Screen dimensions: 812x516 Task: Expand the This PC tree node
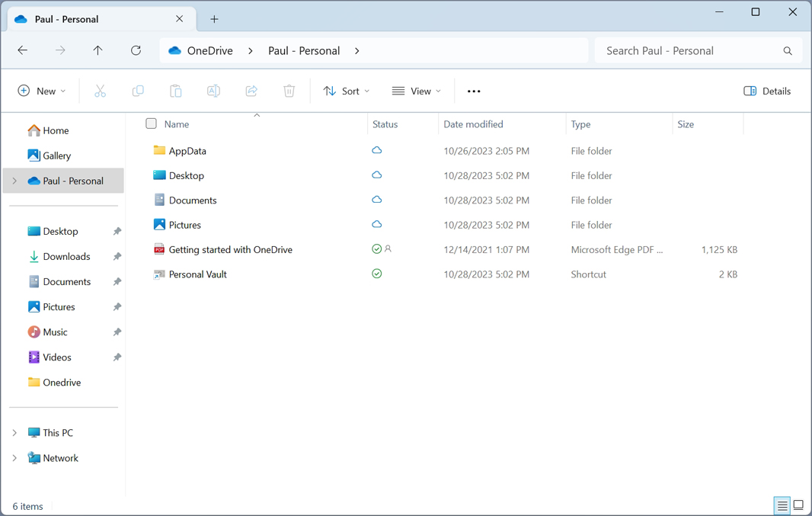tap(14, 433)
